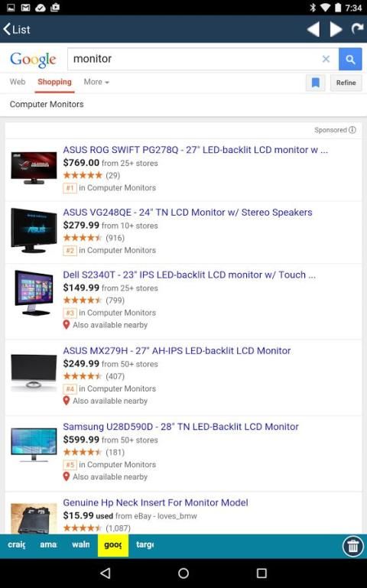Open the Sponsored info icon
Viewport: 367px width, 588px height.
point(352,130)
